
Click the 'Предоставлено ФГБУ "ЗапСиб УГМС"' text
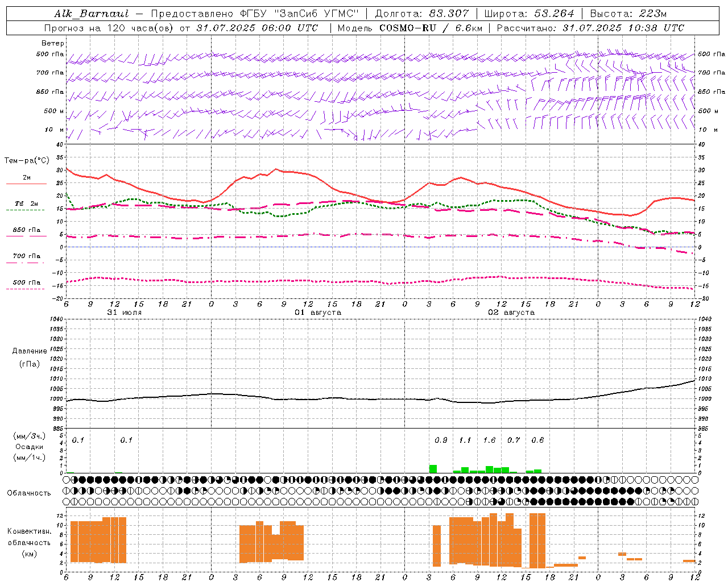point(255,14)
